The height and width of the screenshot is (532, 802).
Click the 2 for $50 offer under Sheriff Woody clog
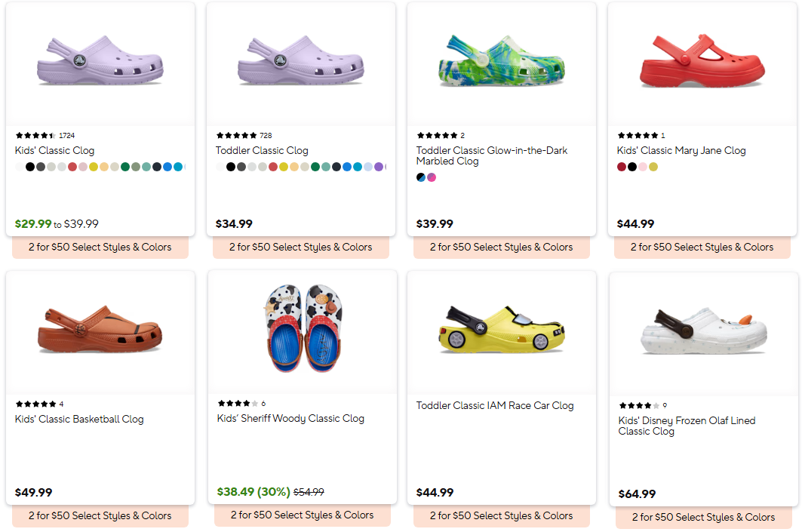coord(301,515)
